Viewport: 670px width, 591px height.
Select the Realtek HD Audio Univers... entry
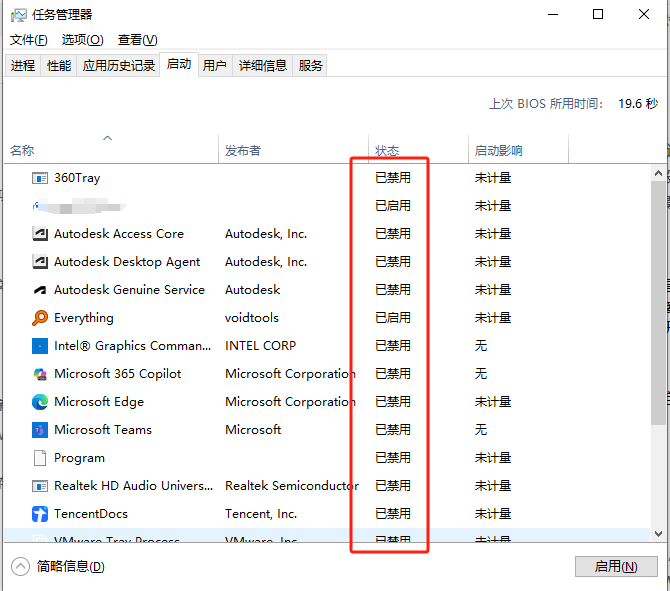pyautogui.click(x=133, y=486)
